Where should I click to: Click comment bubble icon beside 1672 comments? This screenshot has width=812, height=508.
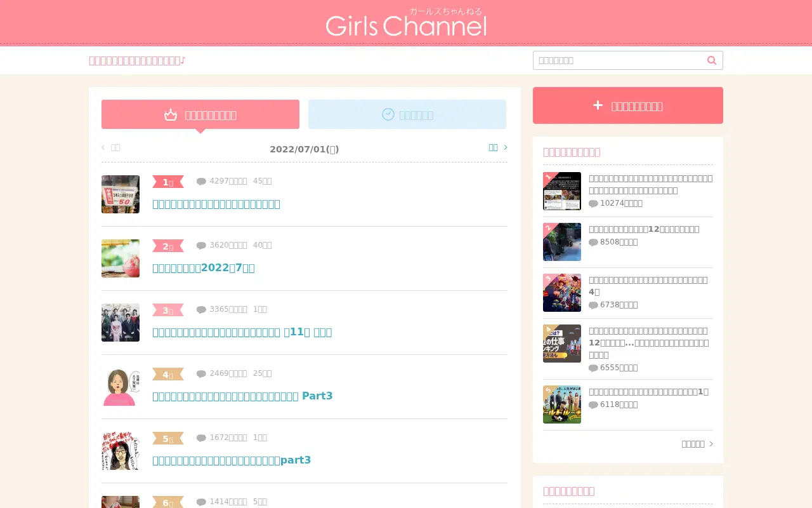201,438
